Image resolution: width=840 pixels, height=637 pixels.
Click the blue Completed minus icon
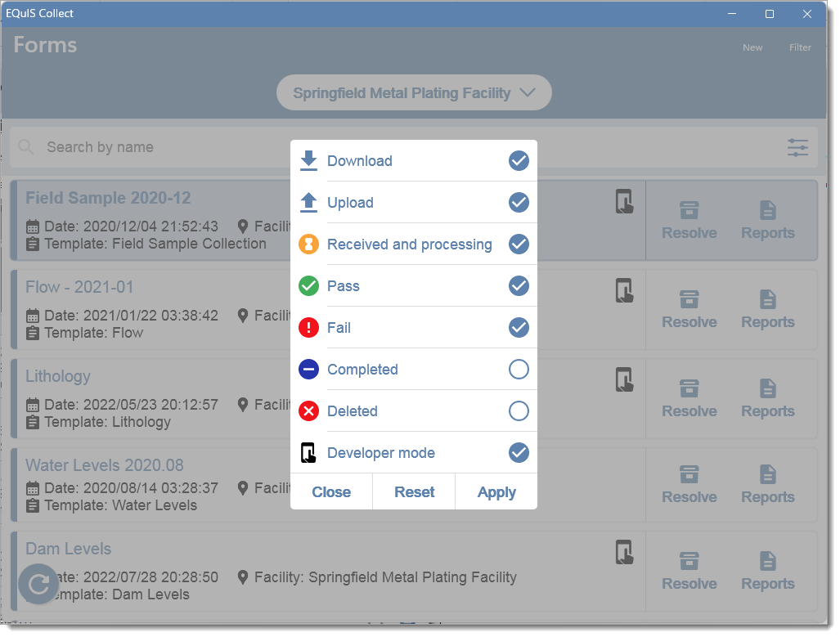(308, 370)
